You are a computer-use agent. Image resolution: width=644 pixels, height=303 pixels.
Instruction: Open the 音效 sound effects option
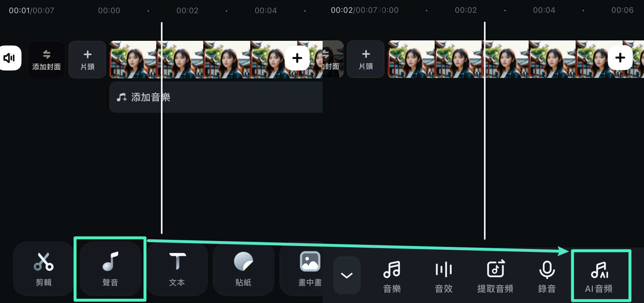(443, 276)
